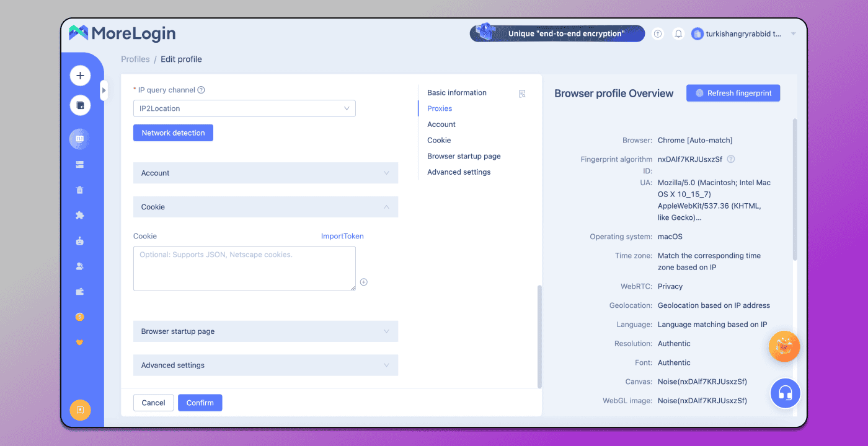Screen dimensions: 868x446
Task: Open the extensions puzzle-piece sidebar icon
Action: point(79,216)
